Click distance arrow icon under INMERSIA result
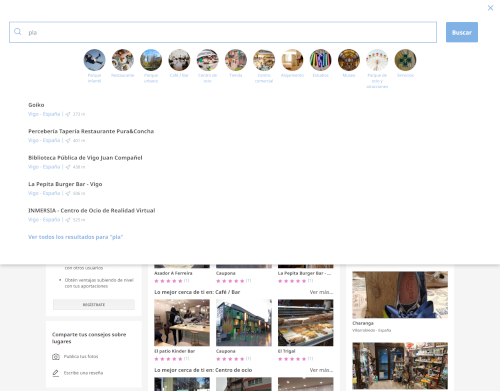Screen dimensions: 500x391 (68, 220)
